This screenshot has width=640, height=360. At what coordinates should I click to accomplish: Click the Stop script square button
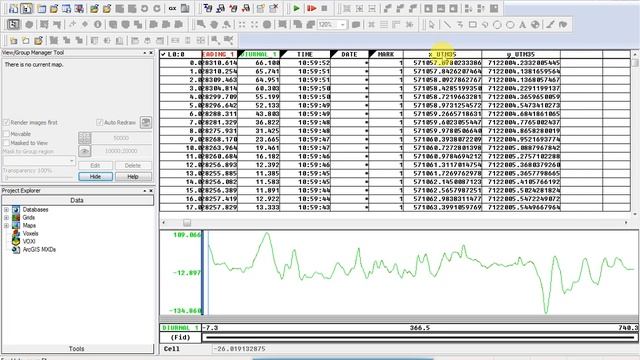pyautogui.click(x=324, y=8)
